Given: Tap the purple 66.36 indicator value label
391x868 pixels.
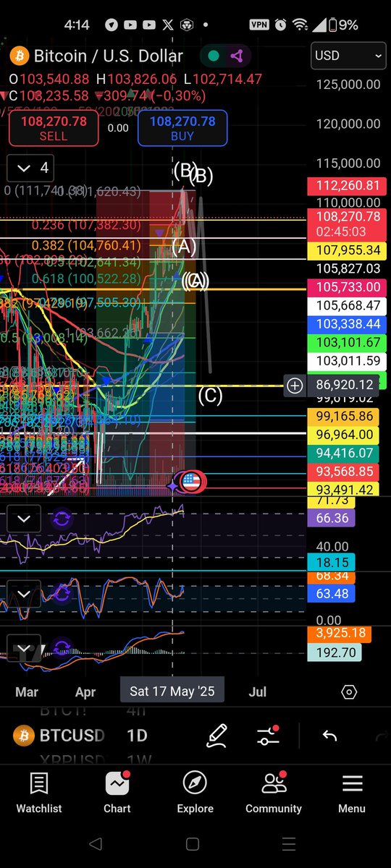Looking at the screenshot, I should (332, 518).
